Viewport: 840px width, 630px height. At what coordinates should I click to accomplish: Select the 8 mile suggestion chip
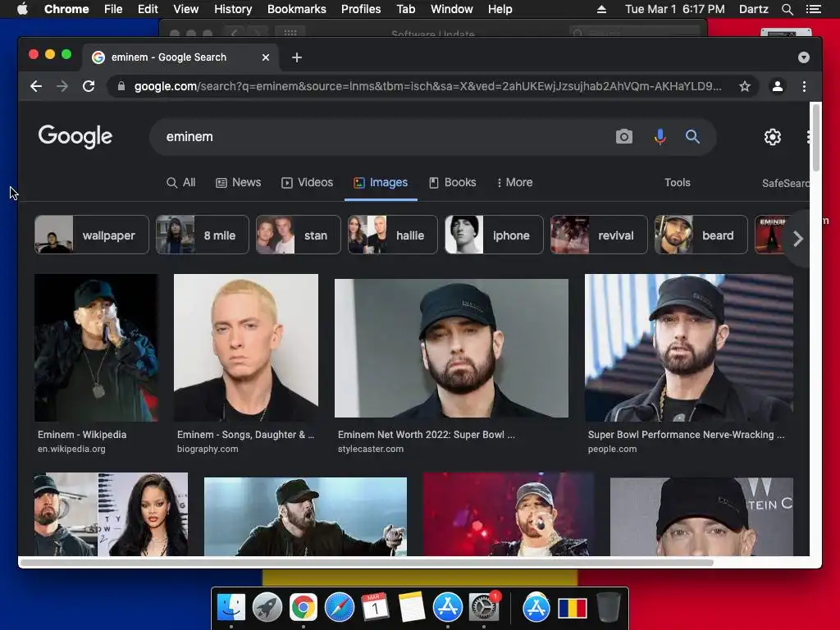[202, 235]
